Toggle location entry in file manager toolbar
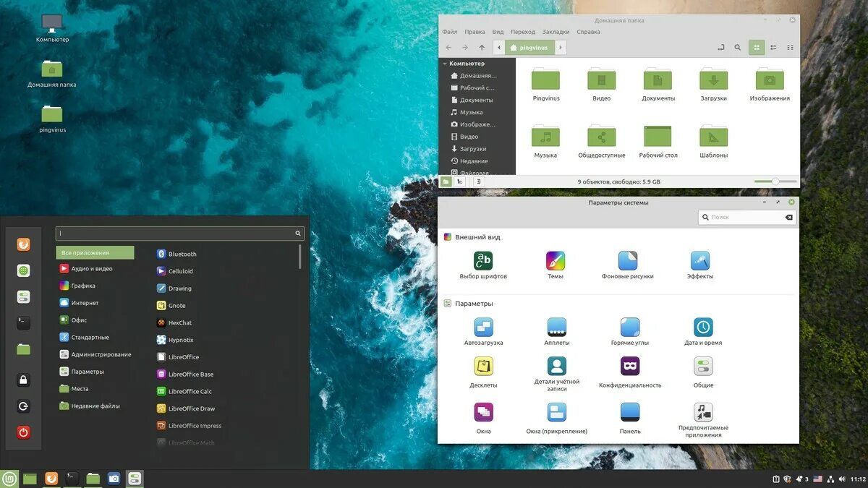Viewport: 868px width, 488px height. click(720, 48)
